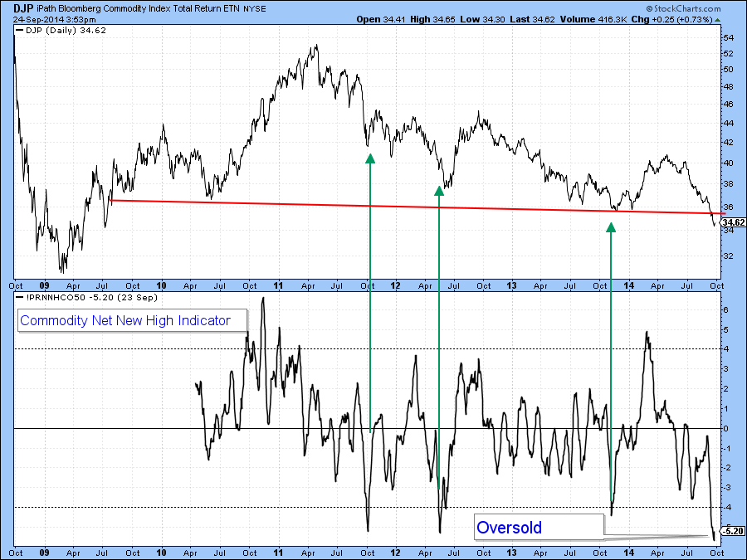Click the -5.20 value tag on indicator axis
The width and height of the screenshot is (747, 560).
tap(733, 531)
